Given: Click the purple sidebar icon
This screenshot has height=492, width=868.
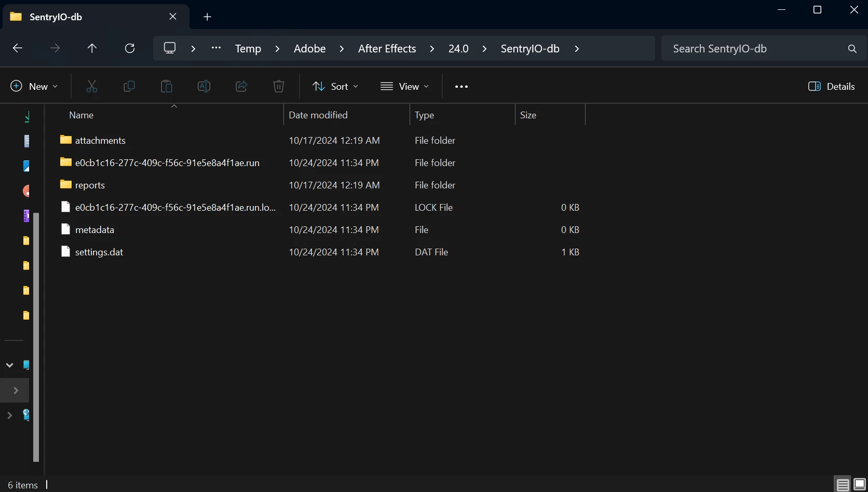Looking at the screenshot, I should pos(26,216).
